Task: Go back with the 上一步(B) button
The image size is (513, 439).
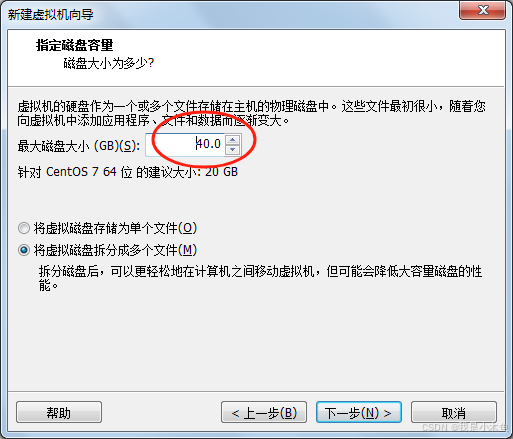Action: coord(264,412)
